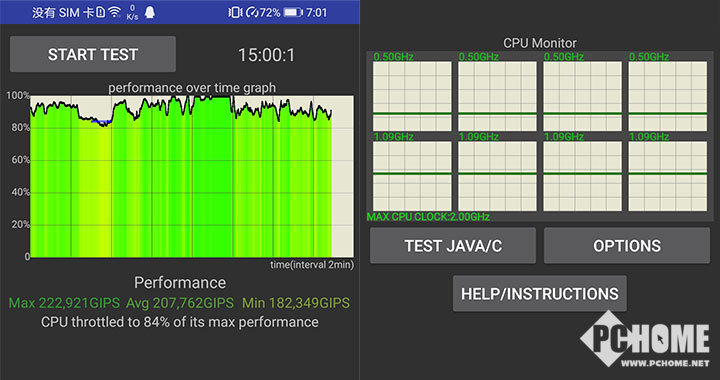The width and height of the screenshot is (720, 380).
Task: Click the MAX CPU CLOCK:2.00GHz label
Action: (x=428, y=217)
